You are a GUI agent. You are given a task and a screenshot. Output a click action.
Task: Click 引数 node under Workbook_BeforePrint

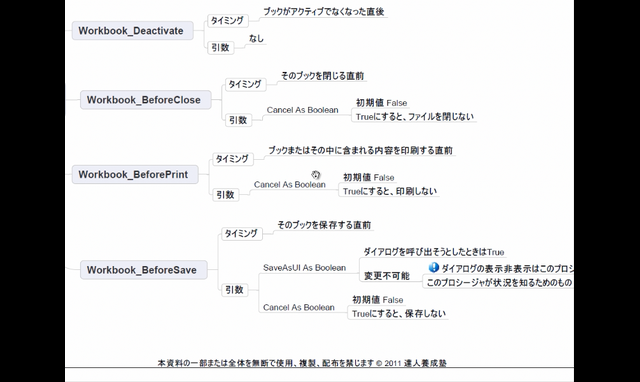226,195
